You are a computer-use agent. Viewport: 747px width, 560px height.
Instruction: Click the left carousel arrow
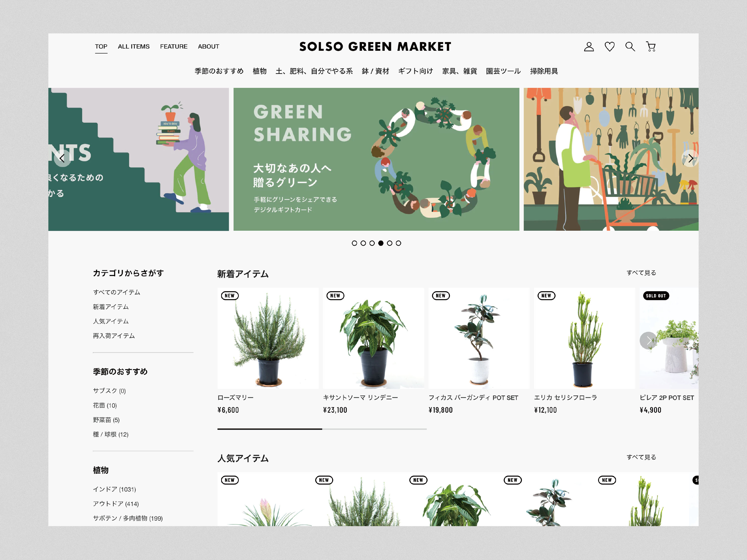pyautogui.click(x=62, y=159)
